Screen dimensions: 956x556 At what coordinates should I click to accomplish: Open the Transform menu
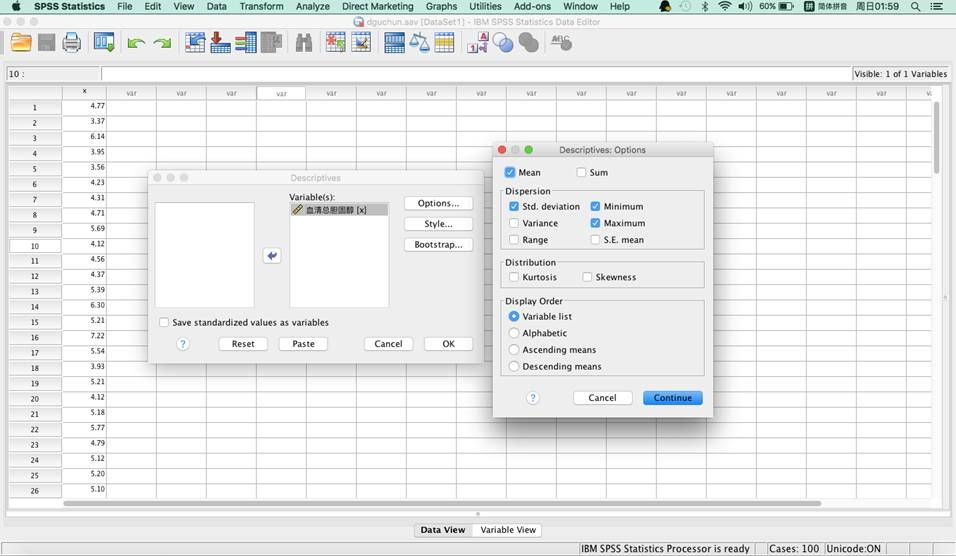click(x=261, y=6)
